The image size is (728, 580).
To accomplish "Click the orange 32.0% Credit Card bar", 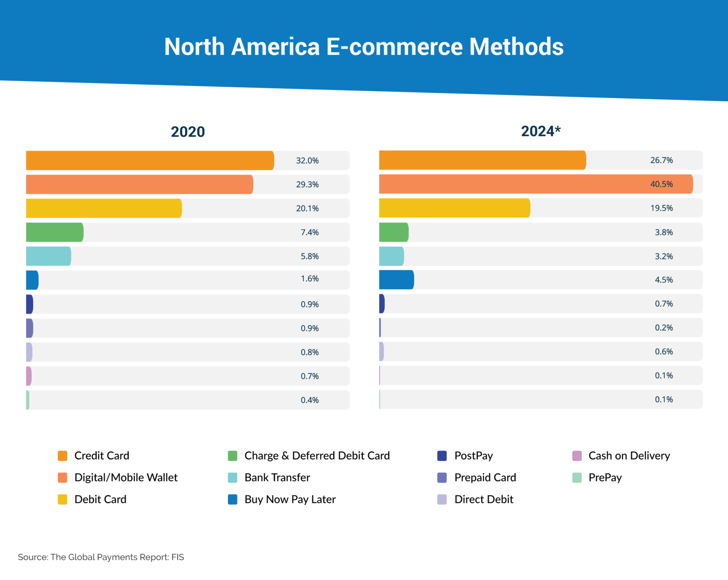I will (x=149, y=160).
